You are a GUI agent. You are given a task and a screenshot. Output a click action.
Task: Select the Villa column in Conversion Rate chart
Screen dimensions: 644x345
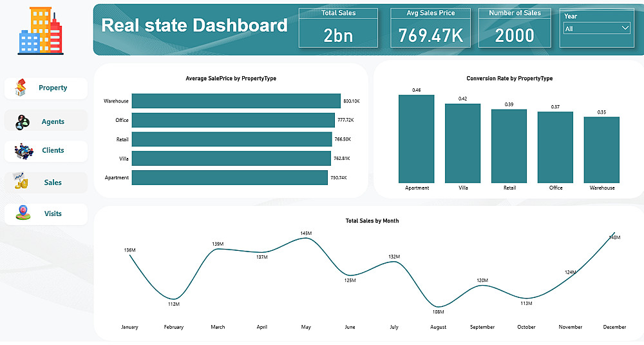click(x=463, y=144)
